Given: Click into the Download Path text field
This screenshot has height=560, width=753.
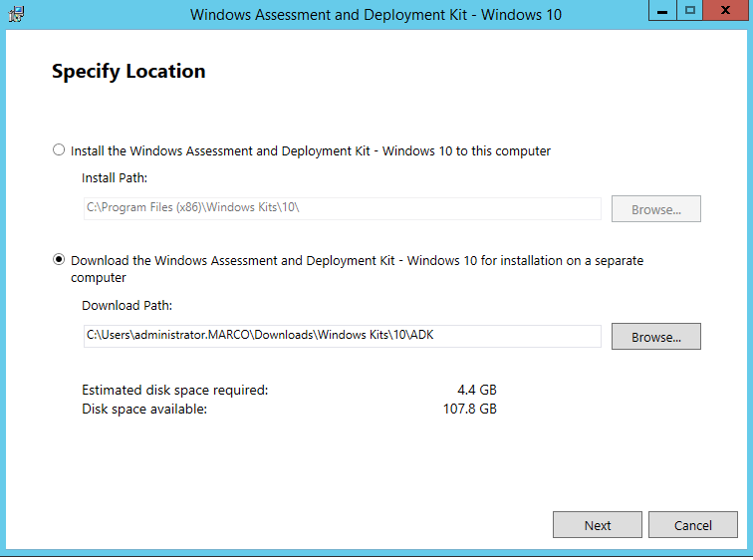Looking at the screenshot, I should 342,336.
